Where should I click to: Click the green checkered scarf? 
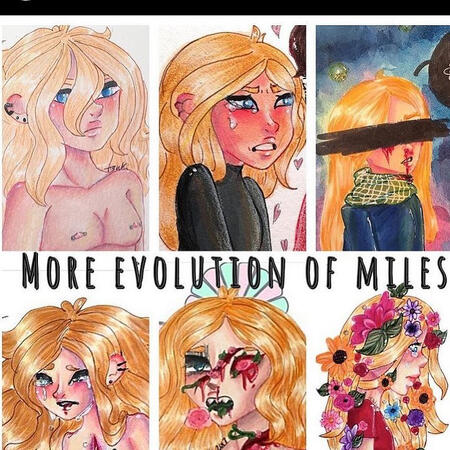(x=381, y=187)
